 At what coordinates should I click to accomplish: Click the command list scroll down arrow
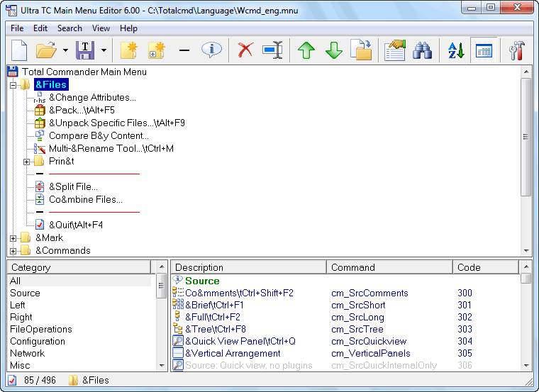[x=526, y=366]
